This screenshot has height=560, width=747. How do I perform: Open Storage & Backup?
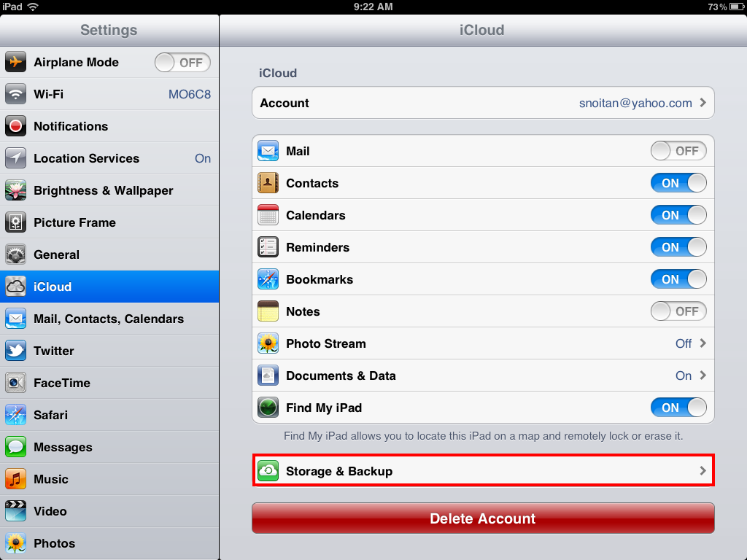tap(482, 471)
